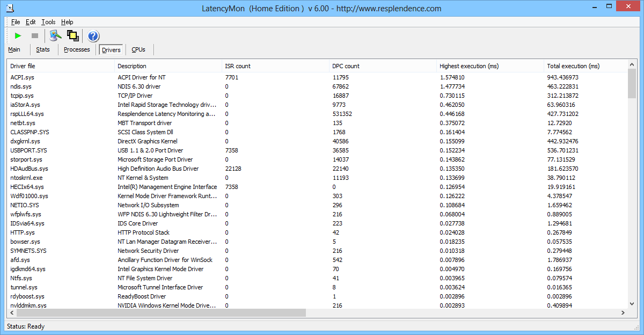Switch to the Stats tab
This screenshot has height=335, width=644.
(43, 49)
